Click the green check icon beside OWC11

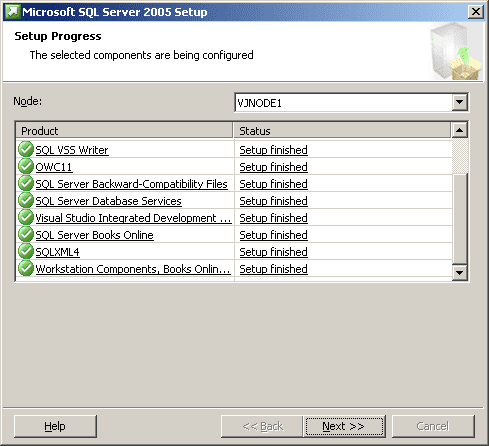26,166
